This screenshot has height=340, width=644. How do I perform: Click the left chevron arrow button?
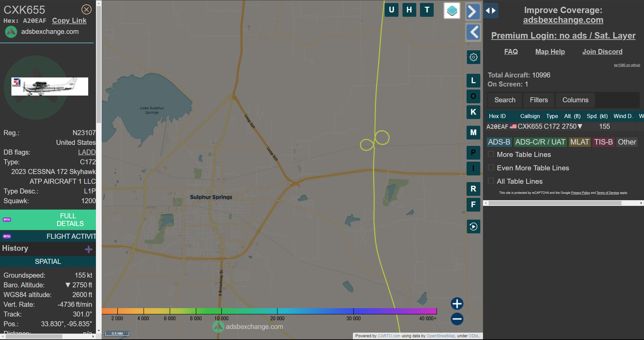coord(474,32)
